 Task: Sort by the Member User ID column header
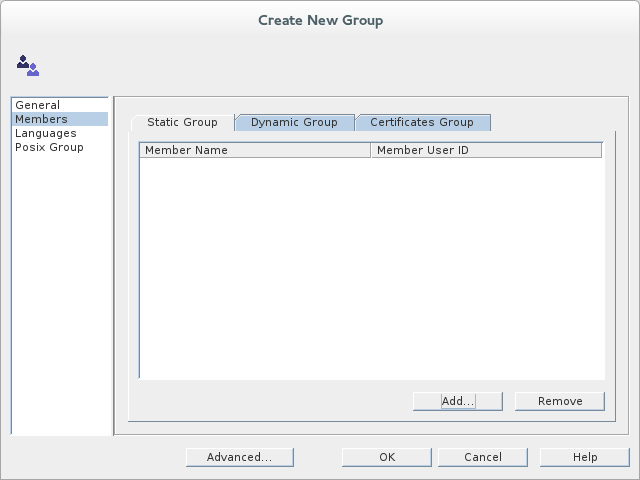click(x=486, y=150)
